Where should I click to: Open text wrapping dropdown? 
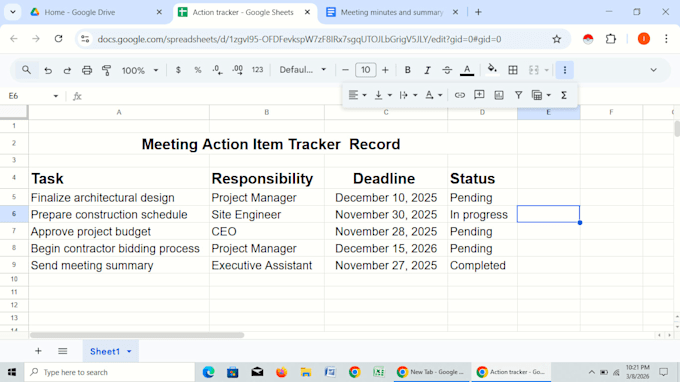pos(408,95)
